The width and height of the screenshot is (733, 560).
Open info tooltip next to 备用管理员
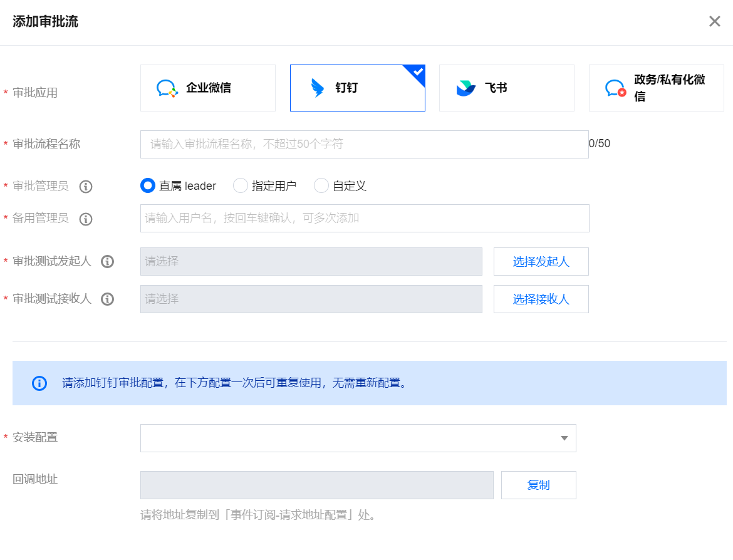(x=86, y=219)
